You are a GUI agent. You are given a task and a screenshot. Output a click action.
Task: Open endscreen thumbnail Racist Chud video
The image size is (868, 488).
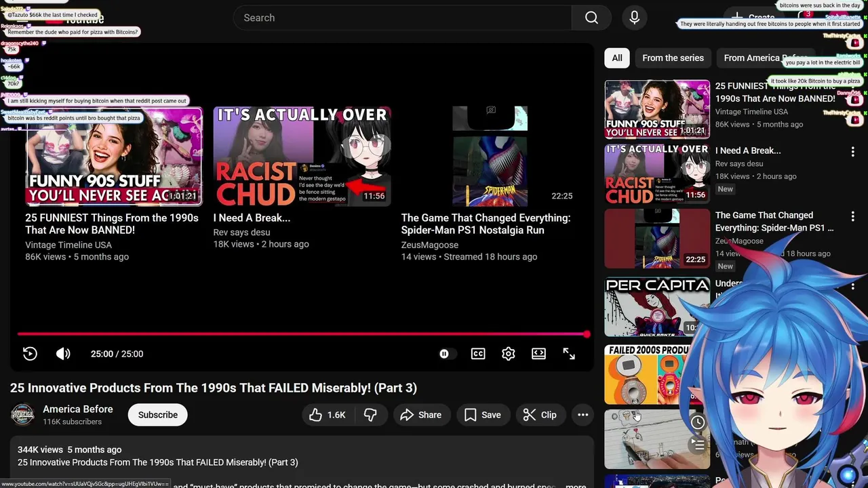pyautogui.click(x=302, y=156)
